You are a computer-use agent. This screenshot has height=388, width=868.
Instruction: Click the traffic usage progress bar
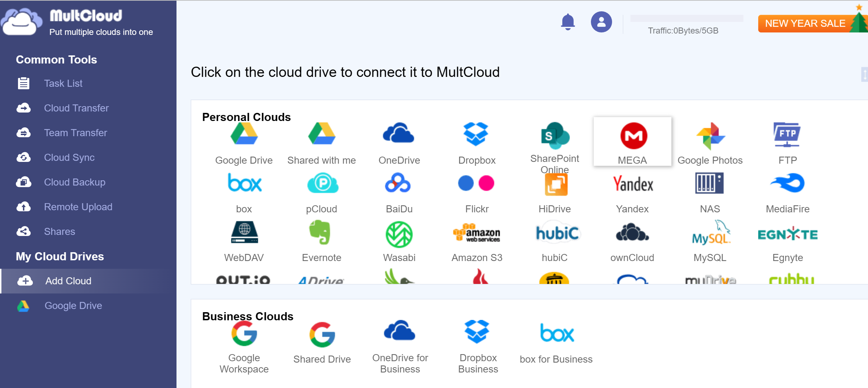686,18
